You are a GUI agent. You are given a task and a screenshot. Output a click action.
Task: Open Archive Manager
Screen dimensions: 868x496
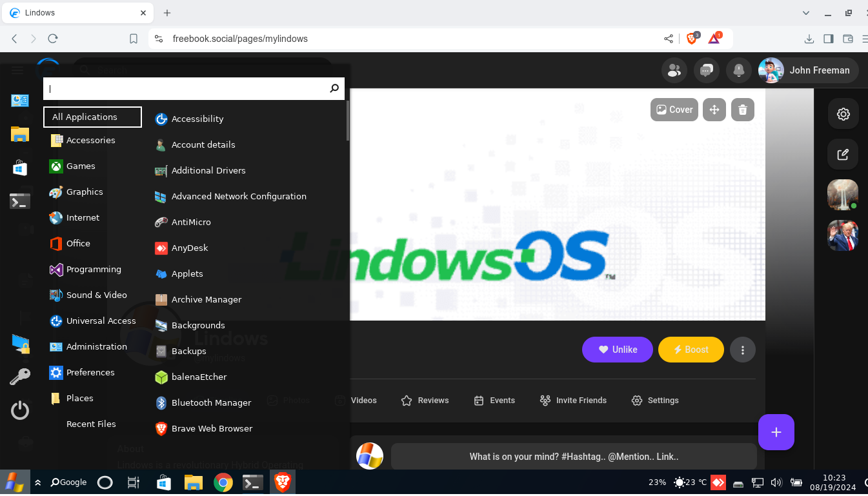198,299
